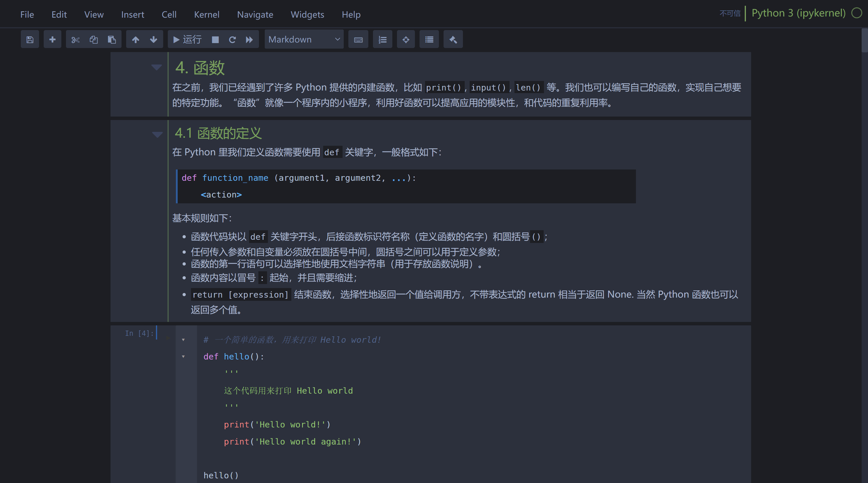Click the '4.1 函数的定义' heading text
This screenshot has height=483, width=868.
point(218,133)
